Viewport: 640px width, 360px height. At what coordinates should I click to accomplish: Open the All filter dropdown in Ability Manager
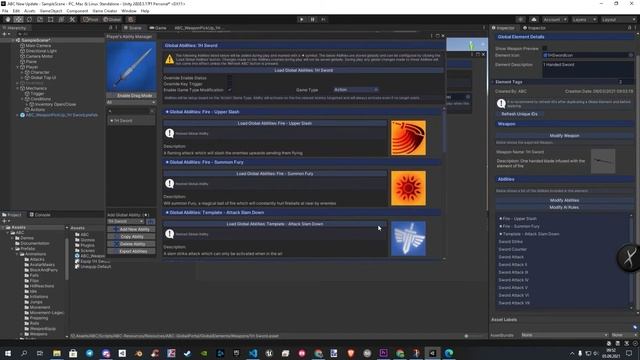(131, 102)
